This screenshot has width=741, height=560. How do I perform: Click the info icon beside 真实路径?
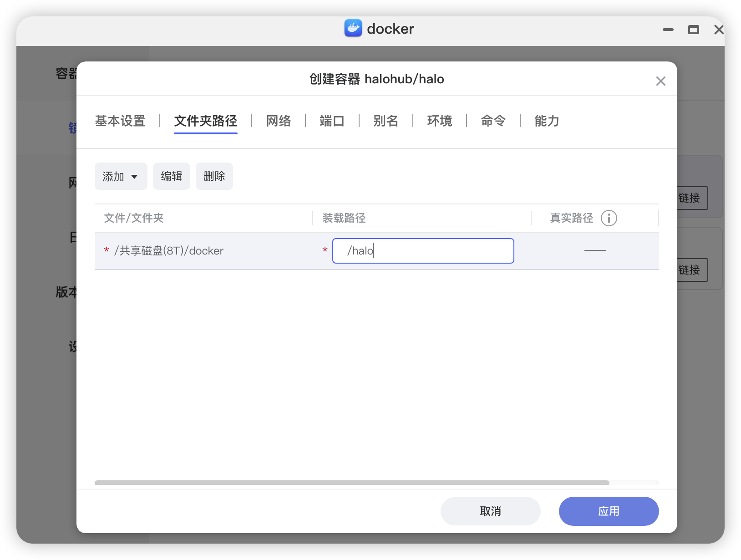click(609, 218)
